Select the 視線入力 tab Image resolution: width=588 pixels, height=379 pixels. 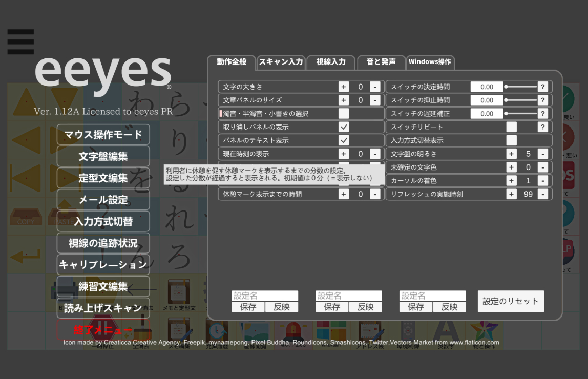pos(331,62)
